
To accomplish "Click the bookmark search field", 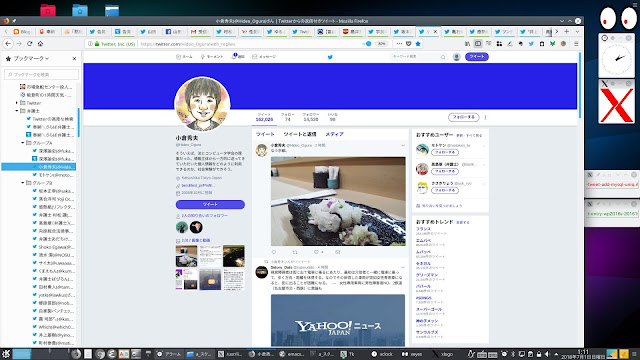I will click(x=42, y=75).
